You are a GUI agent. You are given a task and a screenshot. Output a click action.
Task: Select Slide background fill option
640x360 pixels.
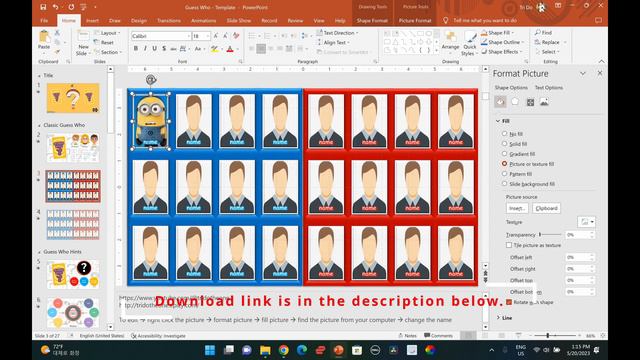point(504,184)
